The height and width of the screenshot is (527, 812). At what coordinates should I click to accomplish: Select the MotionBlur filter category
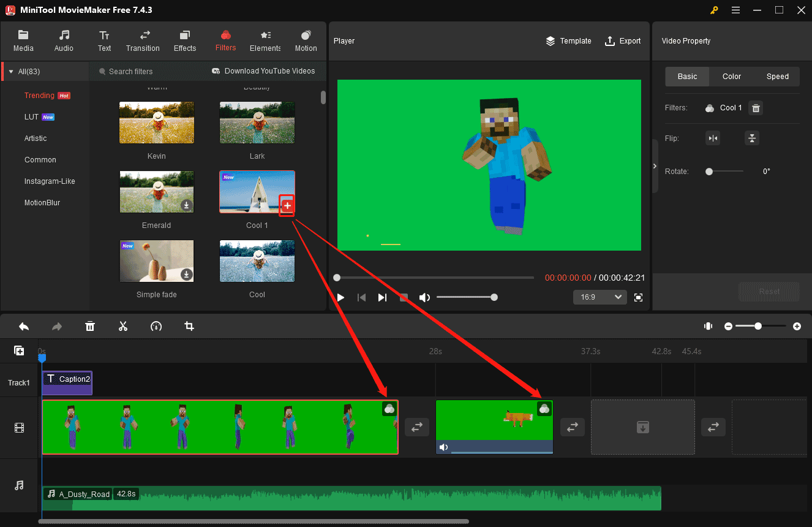(x=42, y=203)
